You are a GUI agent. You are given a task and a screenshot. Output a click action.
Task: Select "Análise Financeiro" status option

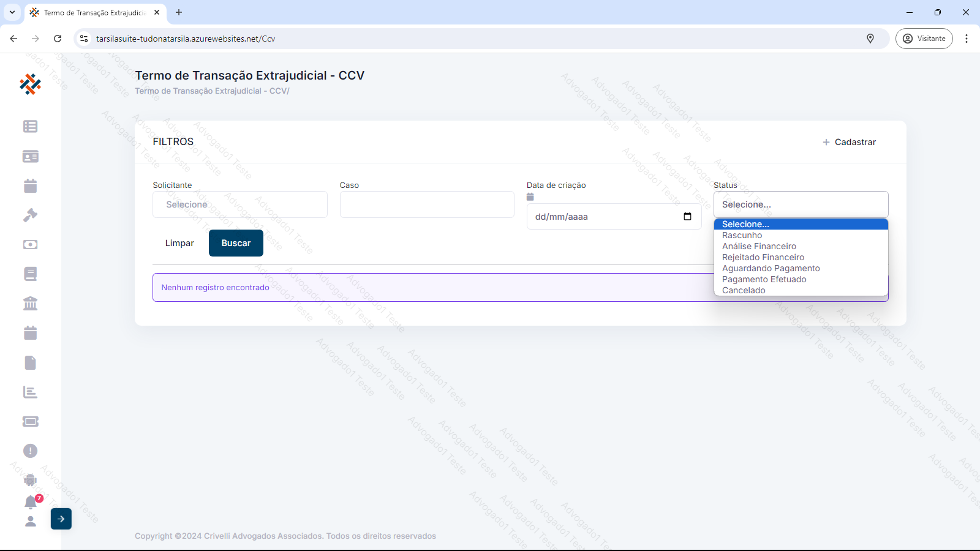tap(759, 246)
